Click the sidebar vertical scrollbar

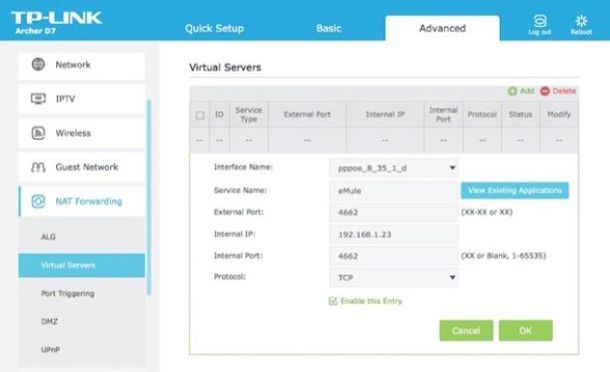[x=149, y=197]
